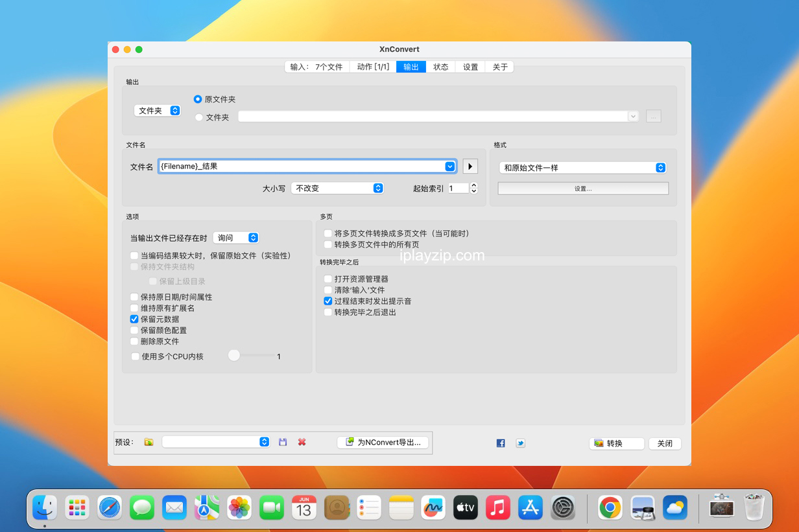
Task: Enable 将多页文件转换成多页文件 checkbox
Action: (328, 233)
